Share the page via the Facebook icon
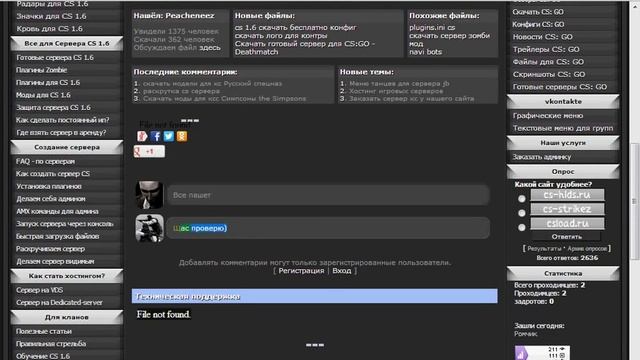The image size is (640, 360). pos(156,136)
